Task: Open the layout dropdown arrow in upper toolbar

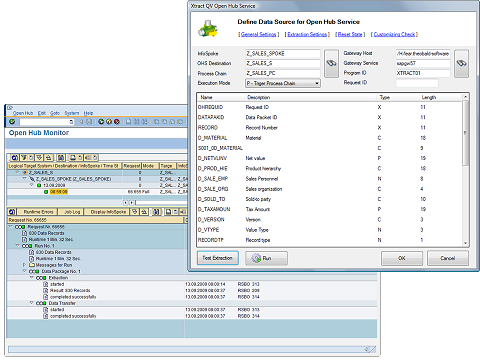Action: [95, 157]
